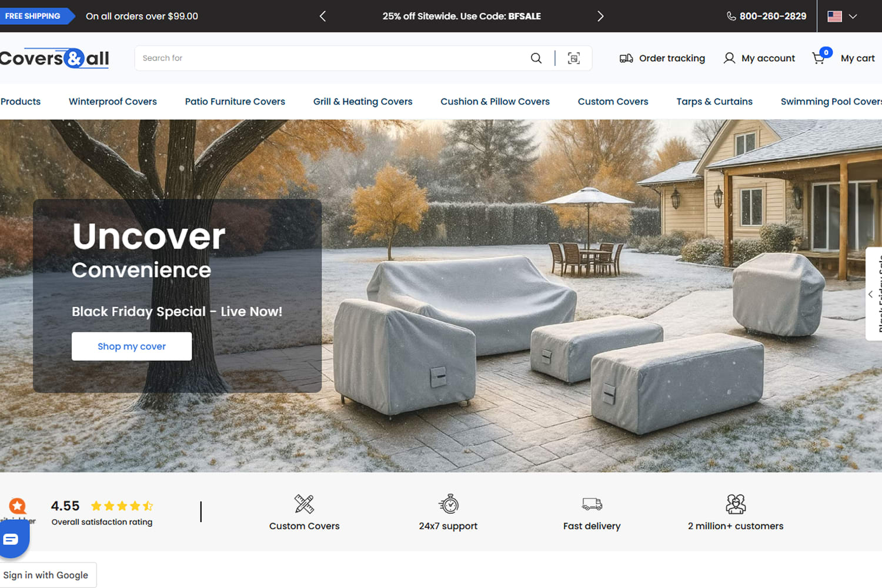
Task: Expand the Black Friday side panel
Action: (871, 294)
